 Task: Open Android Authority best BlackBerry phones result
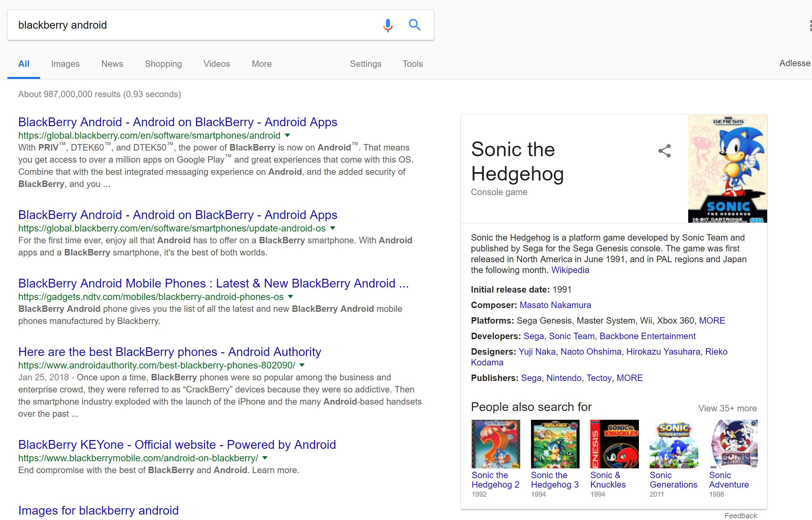coord(169,352)
